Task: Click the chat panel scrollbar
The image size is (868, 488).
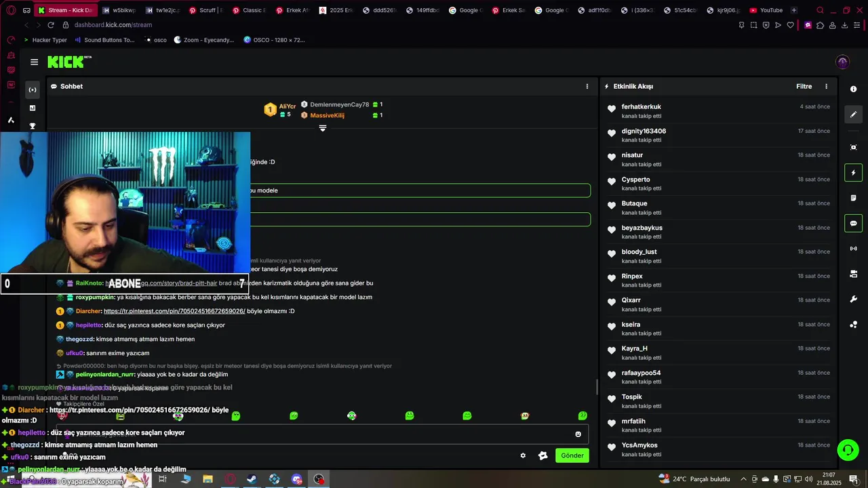Action: 596,386
